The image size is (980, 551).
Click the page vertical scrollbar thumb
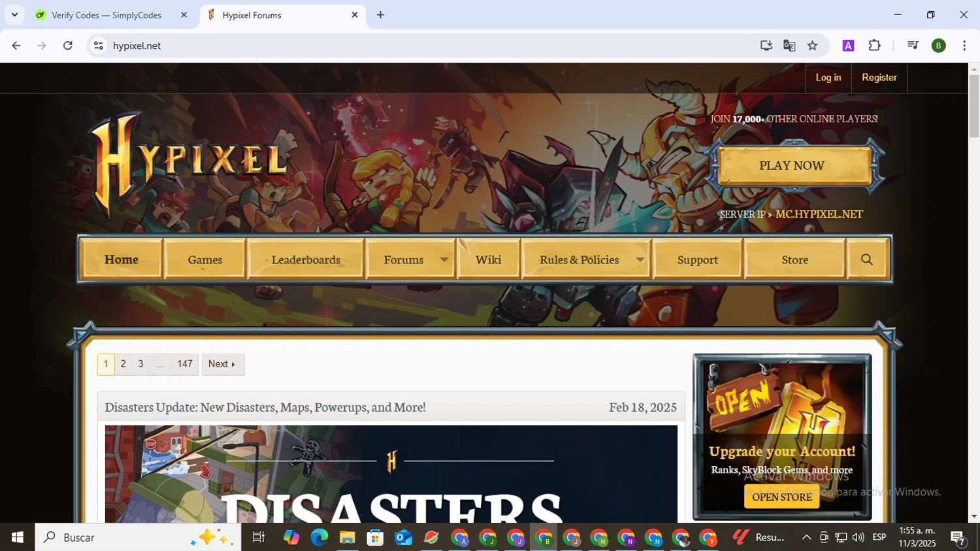click(x=974, y=106)
